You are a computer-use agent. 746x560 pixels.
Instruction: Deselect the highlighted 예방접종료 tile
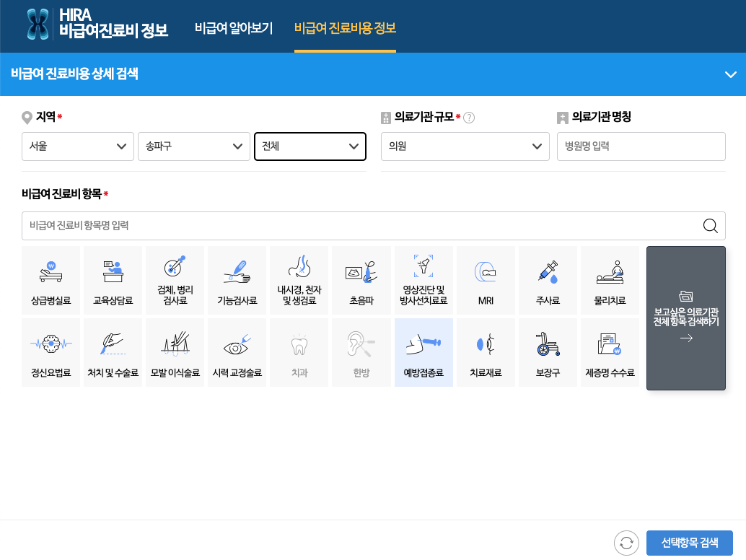[424, 352]
